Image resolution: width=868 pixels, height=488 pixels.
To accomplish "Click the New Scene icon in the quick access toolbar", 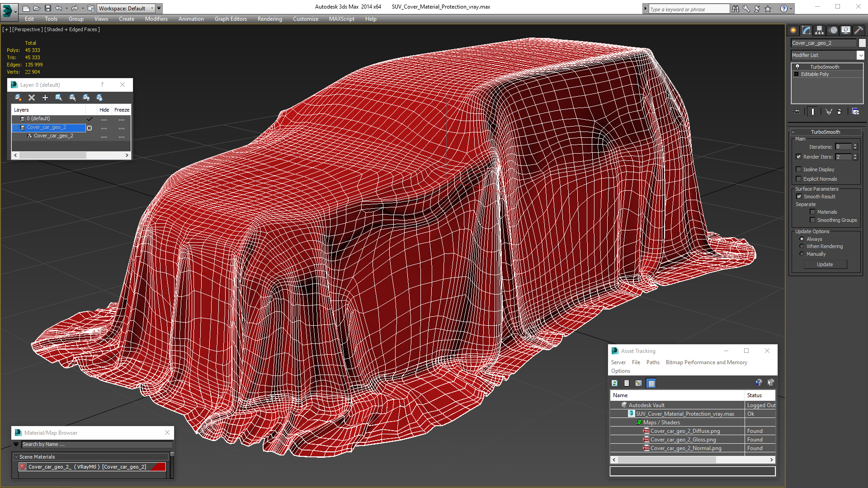I will pyautogui.click(x=26, y=8).
